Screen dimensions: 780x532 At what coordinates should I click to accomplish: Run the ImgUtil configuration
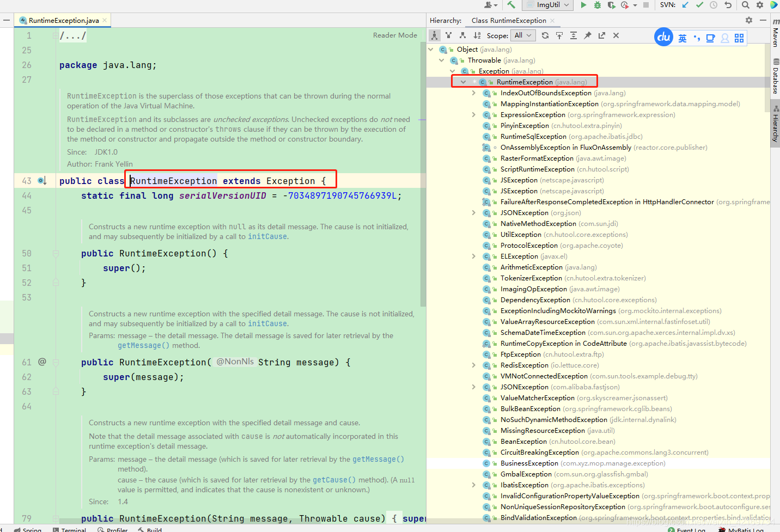(584, 5)
